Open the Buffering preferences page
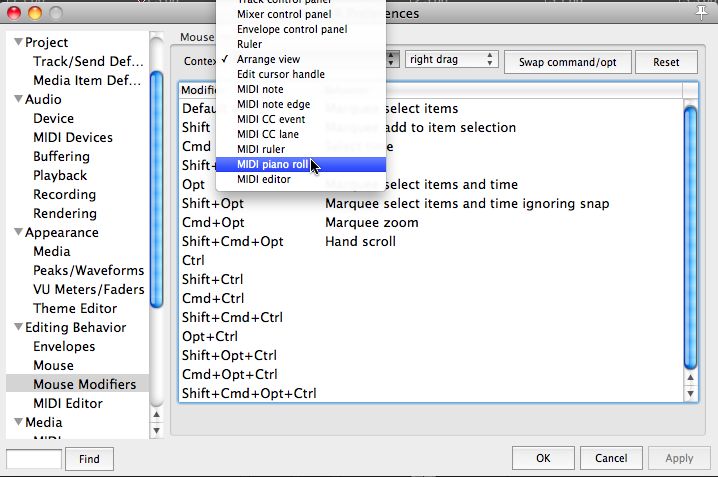Screen dimensions: 718x477 coord(61,157)
